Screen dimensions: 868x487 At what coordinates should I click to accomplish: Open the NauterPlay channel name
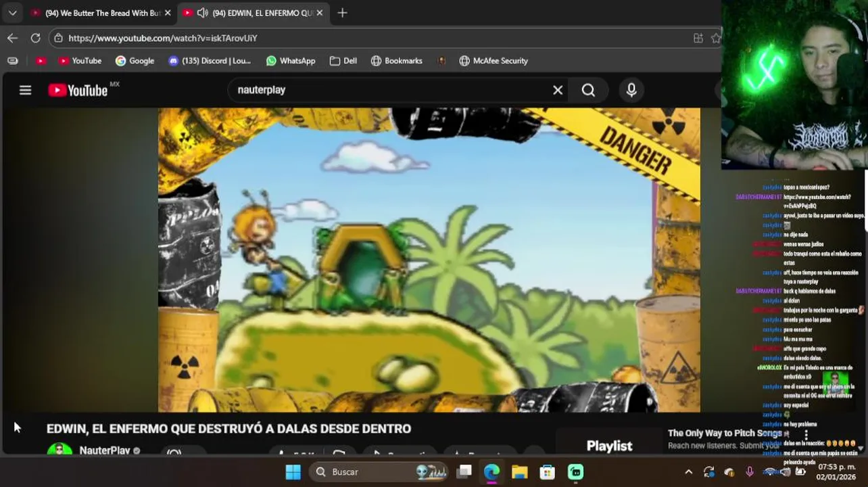[x=105, y=450]
